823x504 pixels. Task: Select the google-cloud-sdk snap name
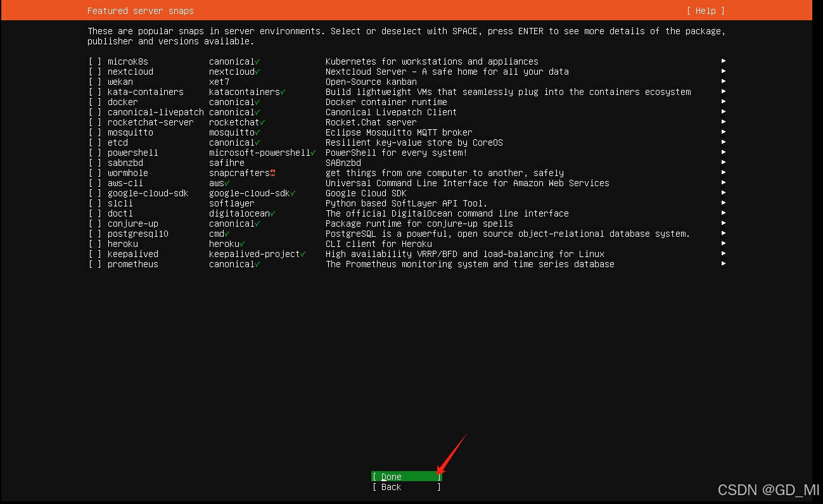(x=148, y=193)
